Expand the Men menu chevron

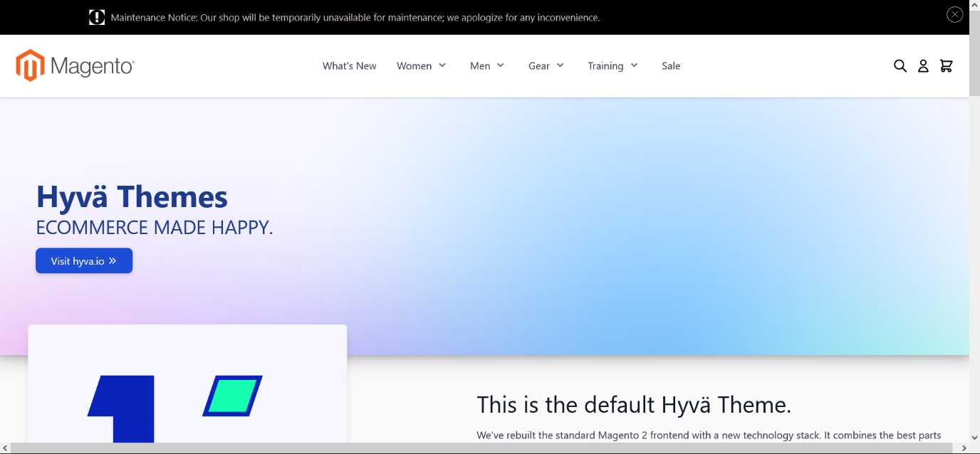pyautogui.click(x=501, y=65)
